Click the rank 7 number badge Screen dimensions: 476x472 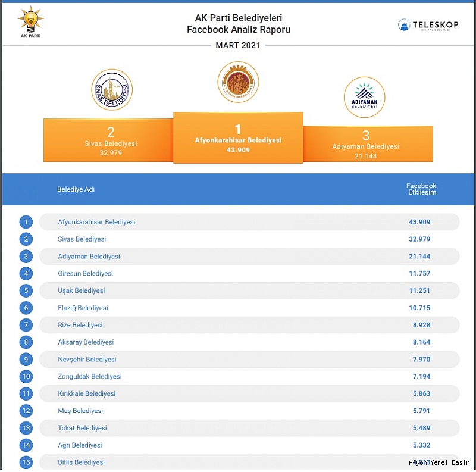[26, 325]
